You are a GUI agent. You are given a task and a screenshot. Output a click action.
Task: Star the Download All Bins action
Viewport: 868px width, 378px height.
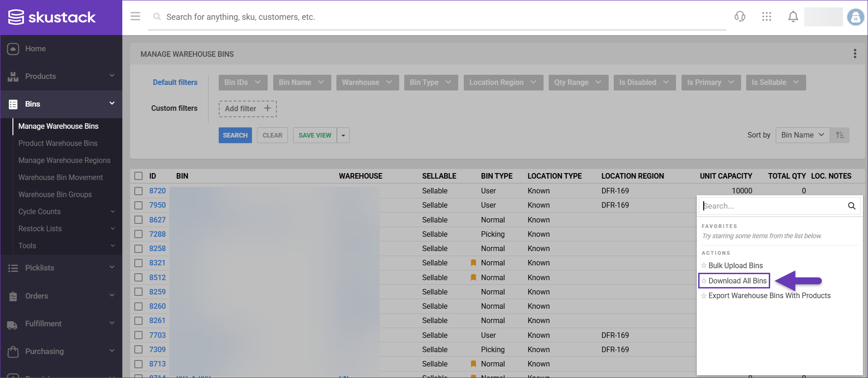point(704,281)
